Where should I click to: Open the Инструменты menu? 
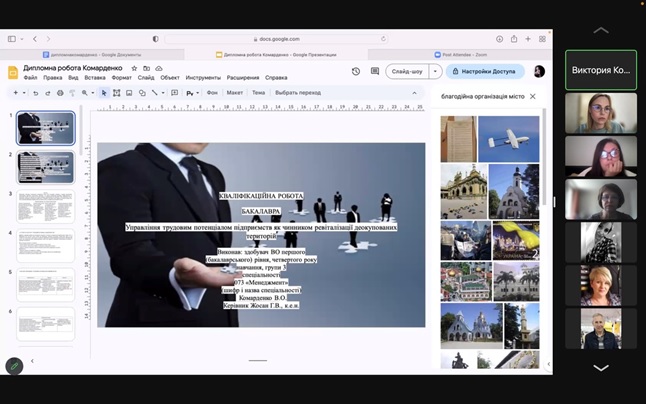click(x=203, y=78)
